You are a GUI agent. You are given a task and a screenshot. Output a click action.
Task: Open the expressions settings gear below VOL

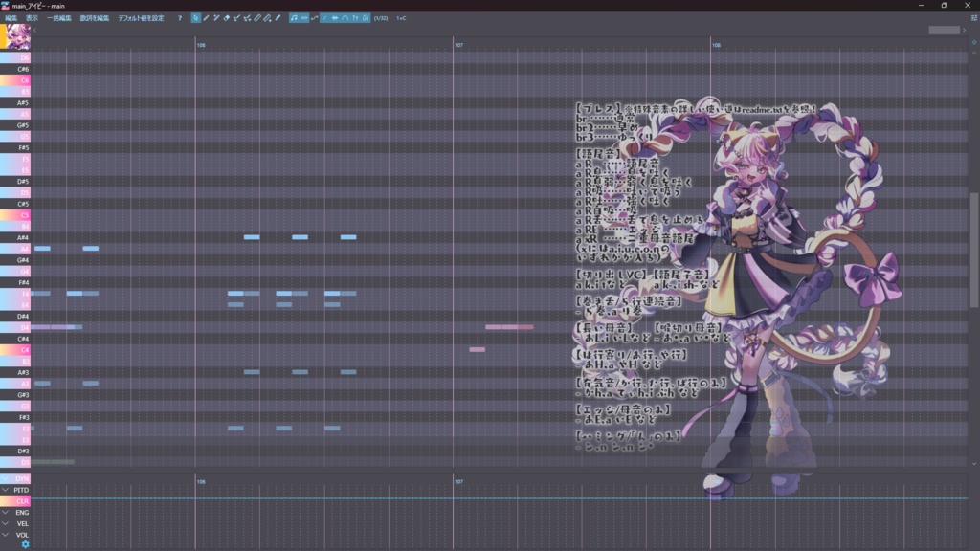tap(26, 543)
